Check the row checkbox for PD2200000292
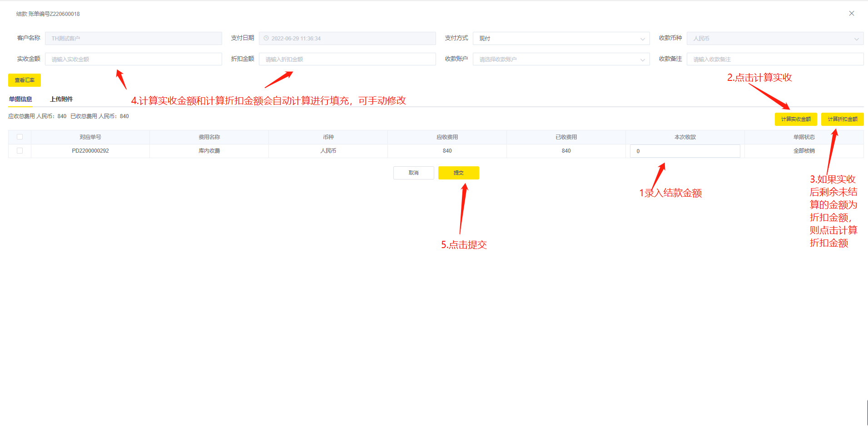This screenshot has width=868, height=428. click(20, 151)
